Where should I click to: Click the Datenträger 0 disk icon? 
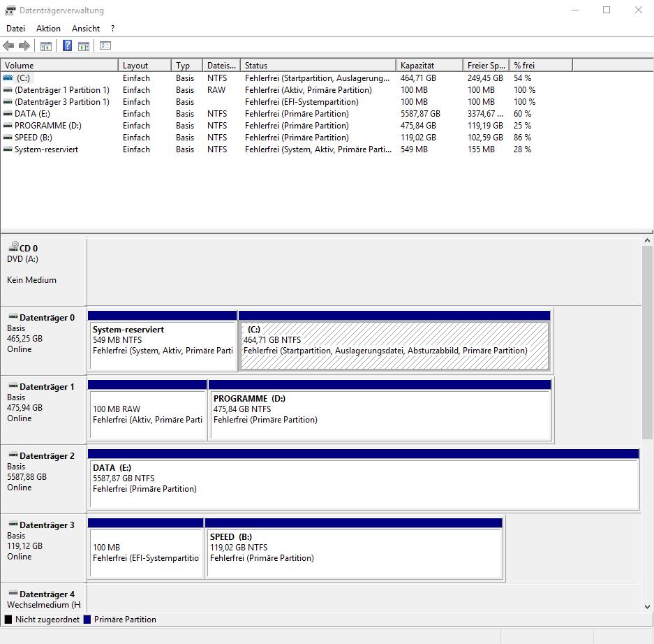[13, 316]
